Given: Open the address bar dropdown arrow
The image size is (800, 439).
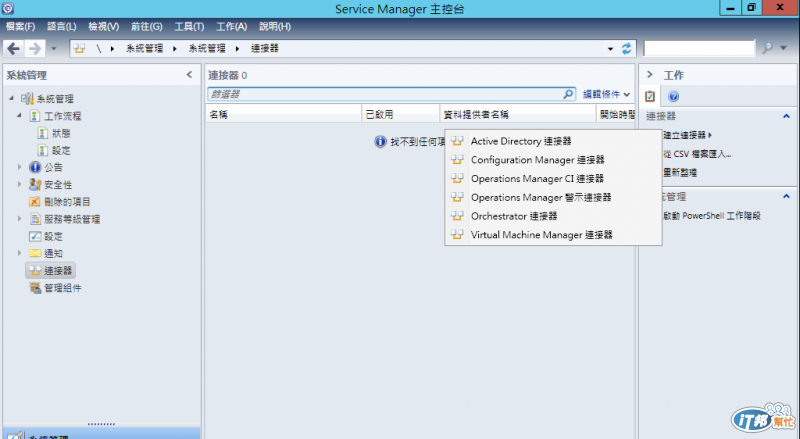Looking at the screenshot, I should tap(610, 49).
